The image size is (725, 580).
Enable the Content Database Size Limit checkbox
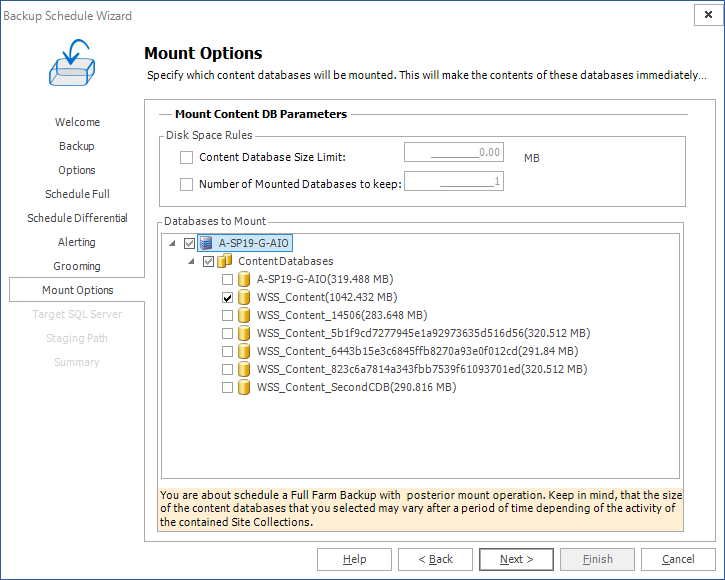186,157
